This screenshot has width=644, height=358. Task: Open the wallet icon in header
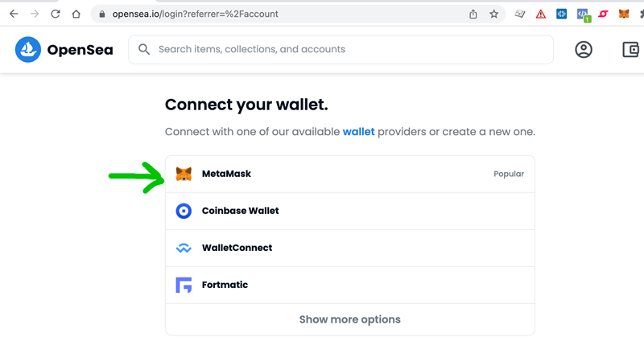tap(631, 50)
